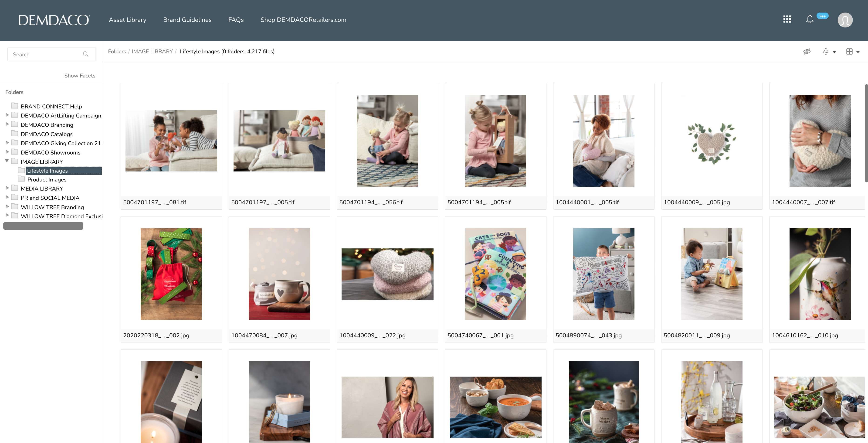Viewport: 868px width, 443px height.
Task: Click file name 5004890074_..._043.jpg
Action: [589, 335]
